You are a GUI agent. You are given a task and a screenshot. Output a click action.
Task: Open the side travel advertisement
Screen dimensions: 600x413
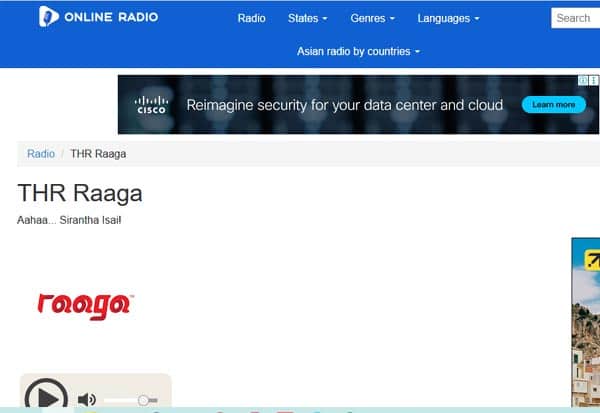[x=585, y=322]
